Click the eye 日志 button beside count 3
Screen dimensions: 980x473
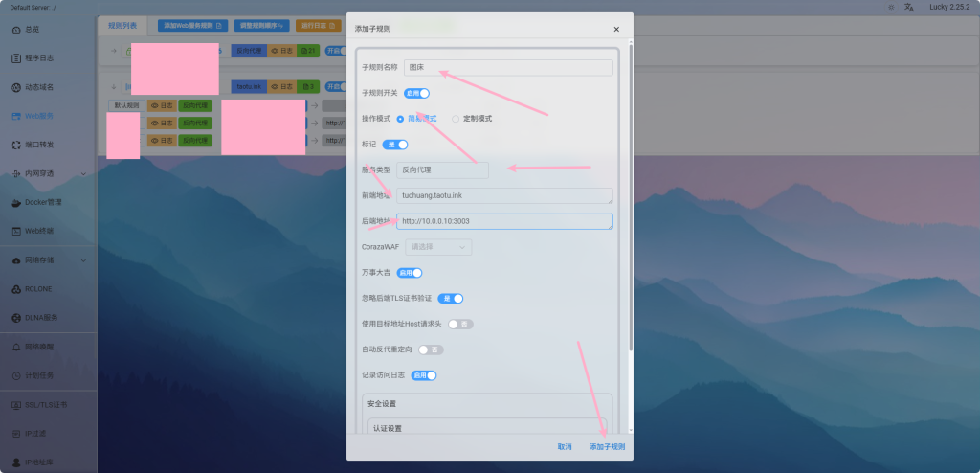click(281, 86)
